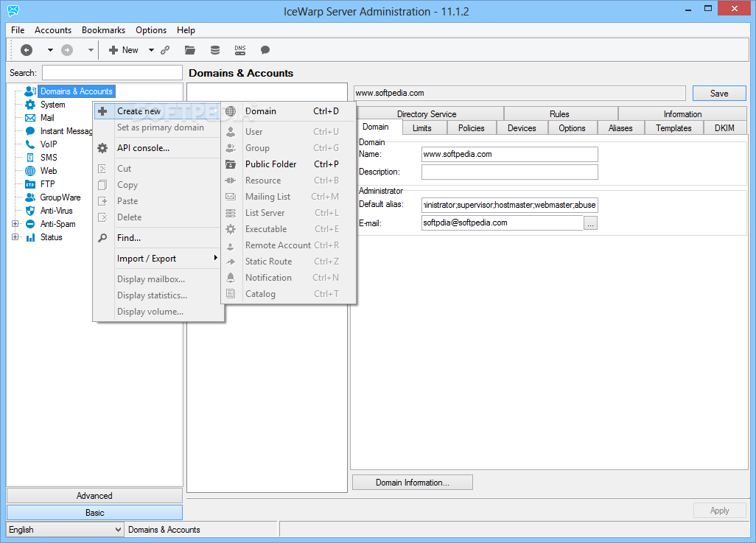This screenshot has height=543, width=756.
Task: Switch to the Devices tab
Action: tap(522, 127)
